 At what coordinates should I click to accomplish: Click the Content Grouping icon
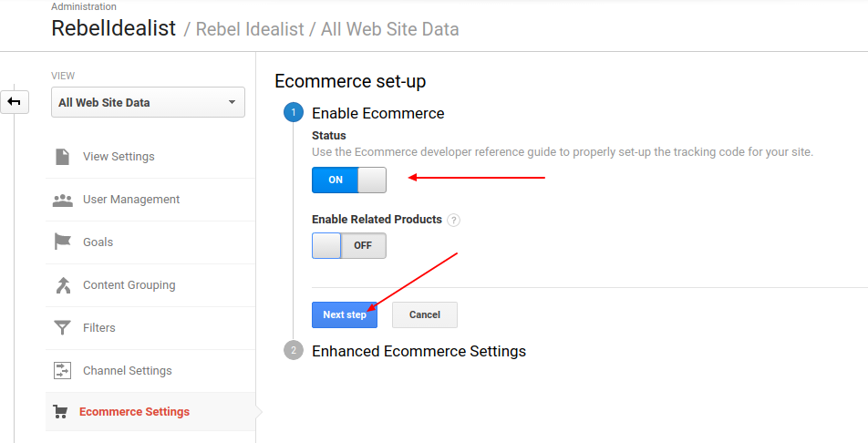click(62, 285)
